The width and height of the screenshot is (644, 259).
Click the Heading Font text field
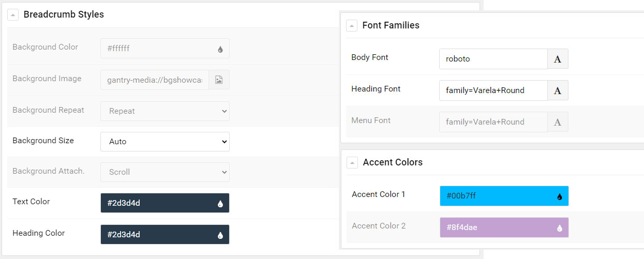tap(493, 90)
